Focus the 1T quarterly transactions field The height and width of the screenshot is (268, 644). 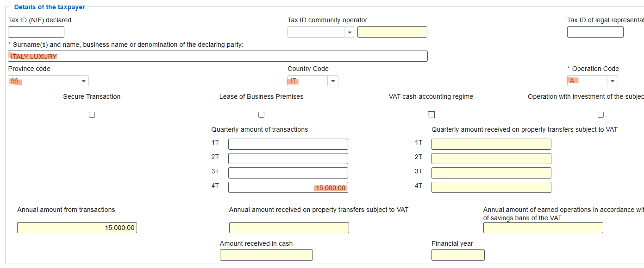(x=288, y=144)
